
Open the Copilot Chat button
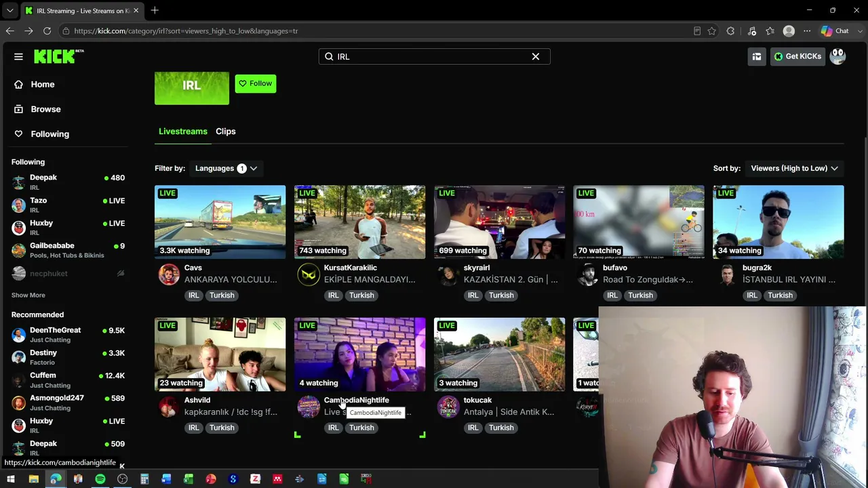coord(835,31)
